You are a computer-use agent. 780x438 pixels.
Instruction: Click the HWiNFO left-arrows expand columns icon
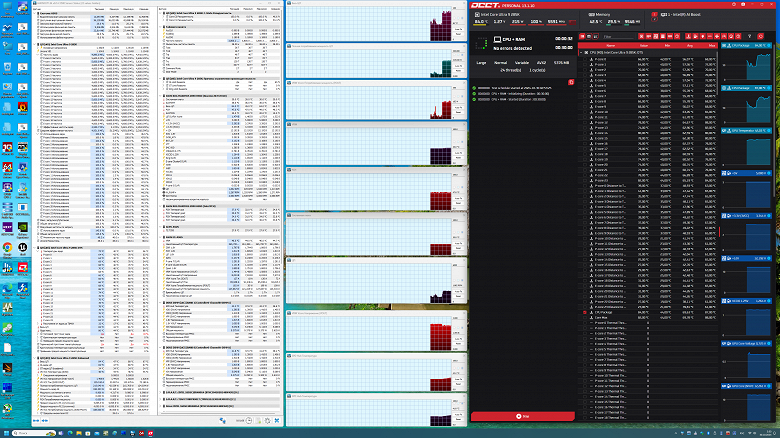click(36, 421)
